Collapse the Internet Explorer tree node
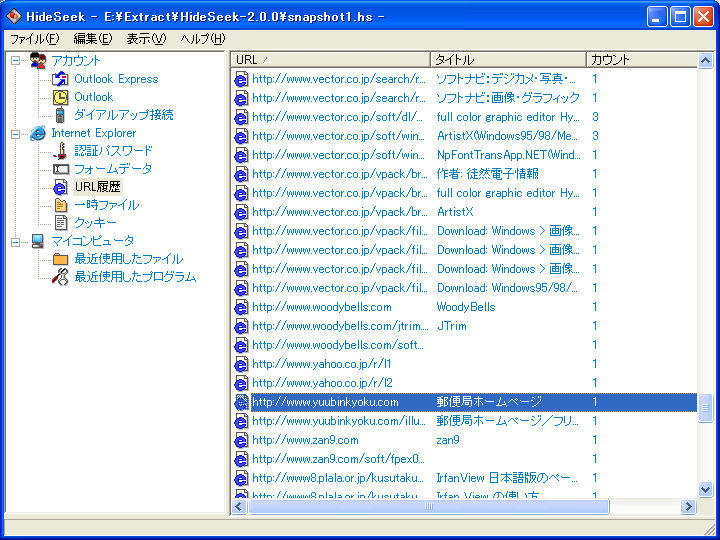 [16, 134]
